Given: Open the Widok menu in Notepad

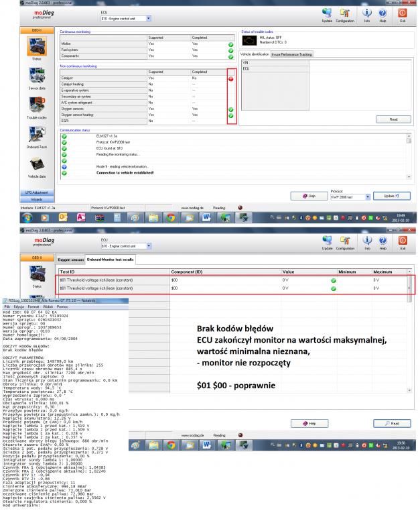Looking at the screenshot, I should pos(48,306).
